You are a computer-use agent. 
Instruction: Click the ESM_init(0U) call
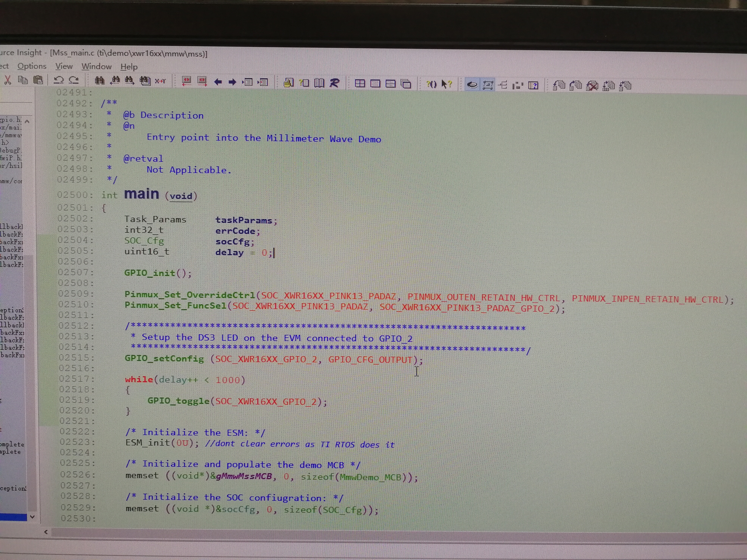pyautogui.click(x=162, y=443)
